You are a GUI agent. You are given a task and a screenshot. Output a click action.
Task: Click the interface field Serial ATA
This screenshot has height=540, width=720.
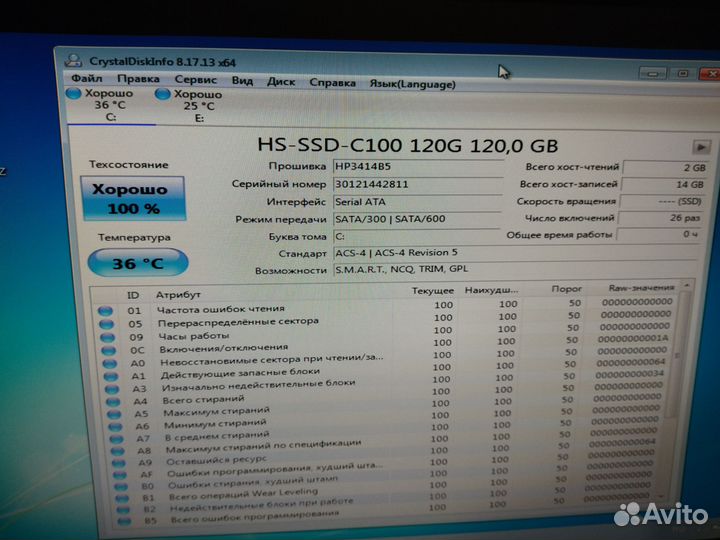[x=418, y=202]
